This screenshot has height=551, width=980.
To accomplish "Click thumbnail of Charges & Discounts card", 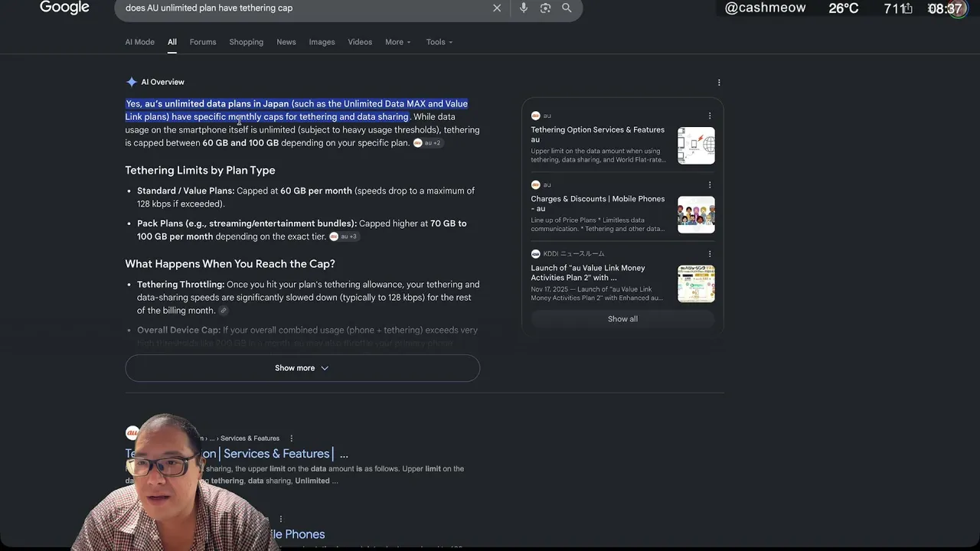I will point(696,214).
